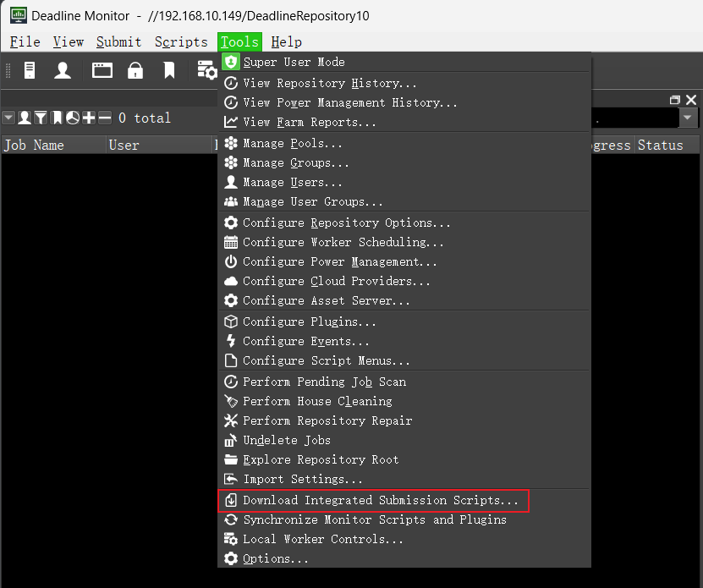This screenshot has height=588, width=703.
Task: Toggle the pie chart button in job list bar
Action: [73, 118]
